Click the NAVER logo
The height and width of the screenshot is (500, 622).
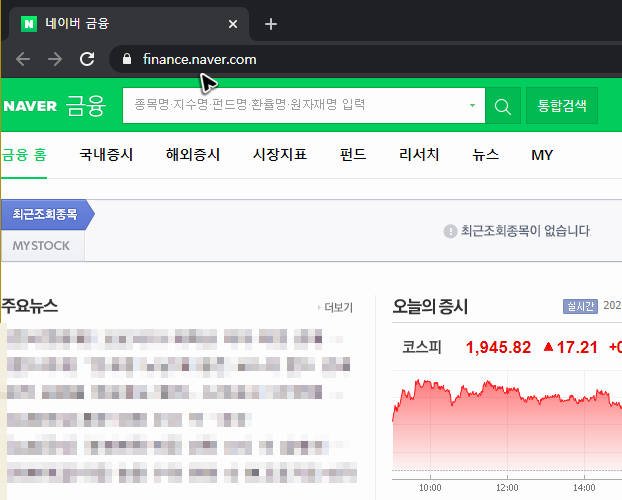[x=30, y=106]
